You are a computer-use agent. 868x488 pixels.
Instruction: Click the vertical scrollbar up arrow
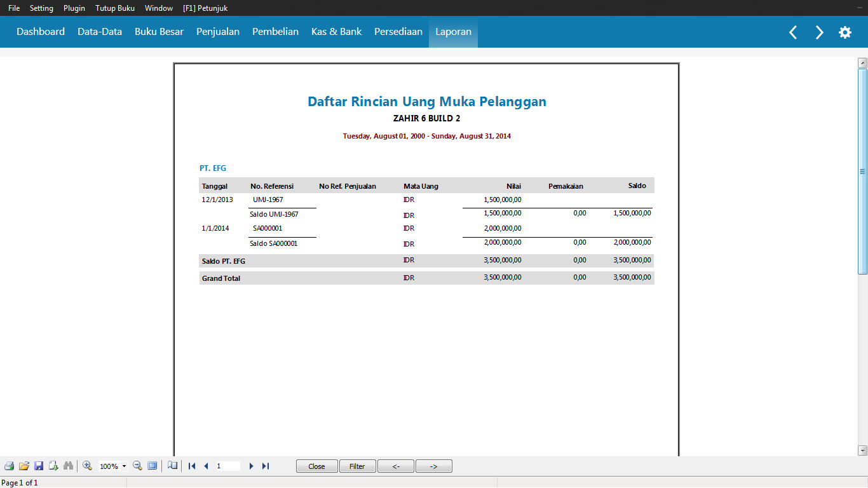[862, 63]
